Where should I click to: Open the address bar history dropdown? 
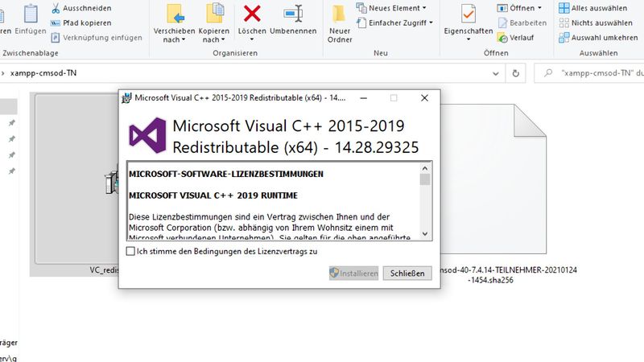(x=496, y=74)
